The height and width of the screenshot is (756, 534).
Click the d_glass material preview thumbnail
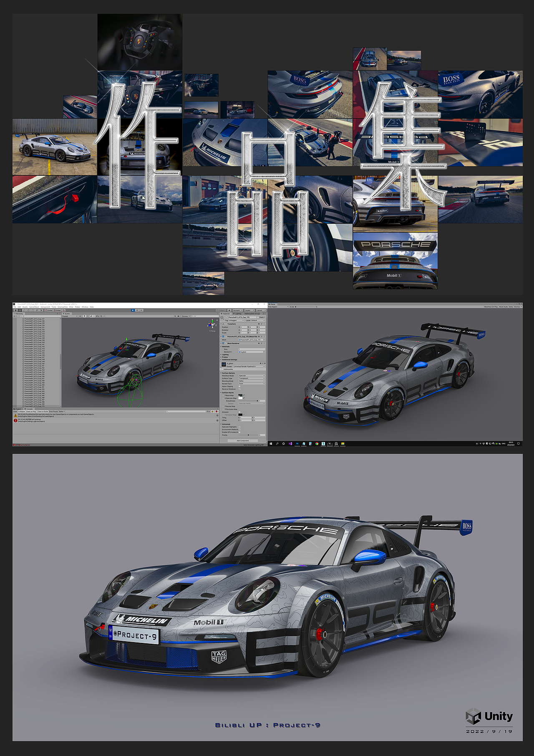pos(224,364)
